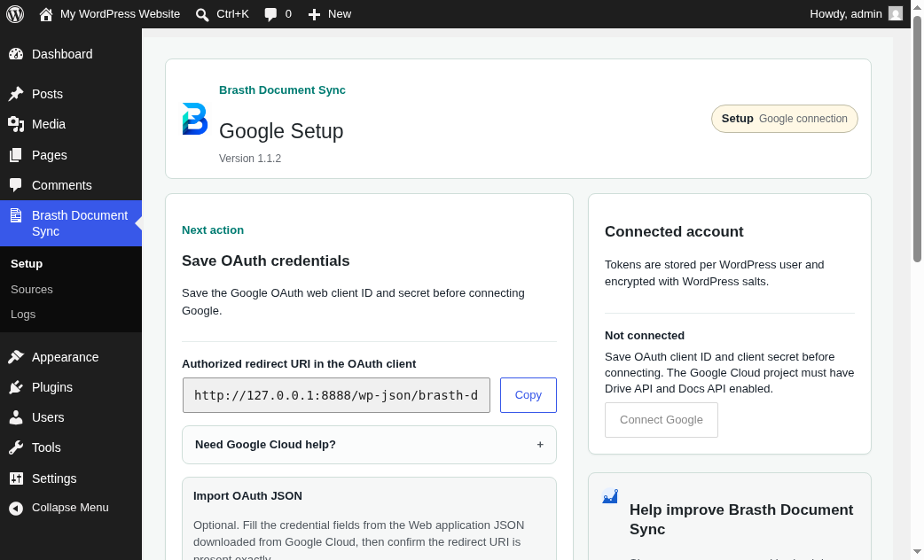Click the My WordPress Website link
The image size is (924, 560).
tap(121, 14)
